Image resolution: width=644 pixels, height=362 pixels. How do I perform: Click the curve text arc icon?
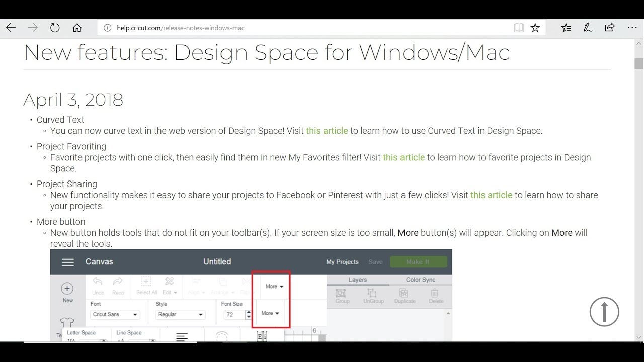[222, 336]
